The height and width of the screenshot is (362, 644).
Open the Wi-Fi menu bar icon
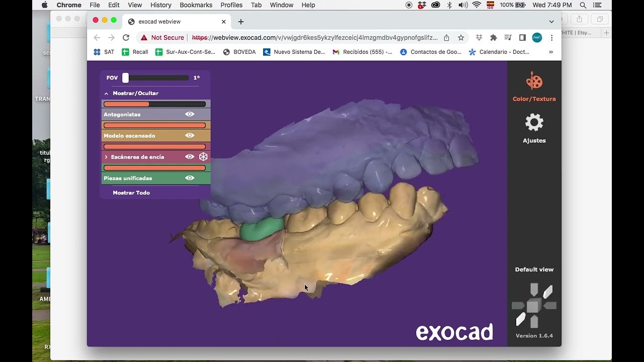click(x=476, y=5)
